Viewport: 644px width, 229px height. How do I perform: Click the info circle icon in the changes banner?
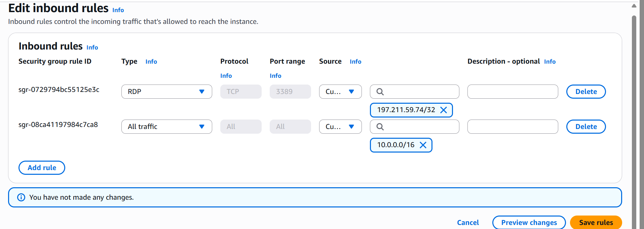click(21, 197)
